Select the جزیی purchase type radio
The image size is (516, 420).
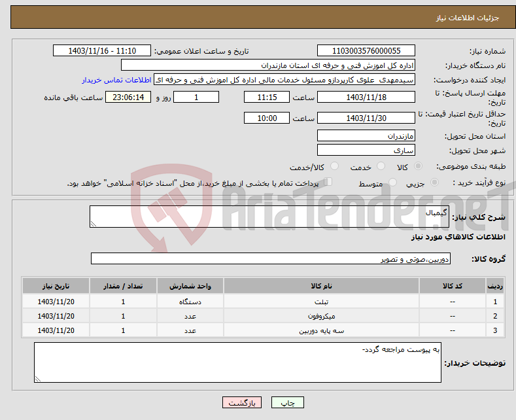(434, 183)
